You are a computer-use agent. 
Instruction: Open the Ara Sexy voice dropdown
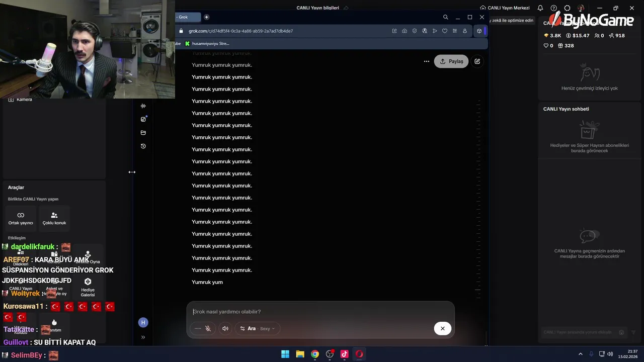pyautogui.click(x=257, y=328)
